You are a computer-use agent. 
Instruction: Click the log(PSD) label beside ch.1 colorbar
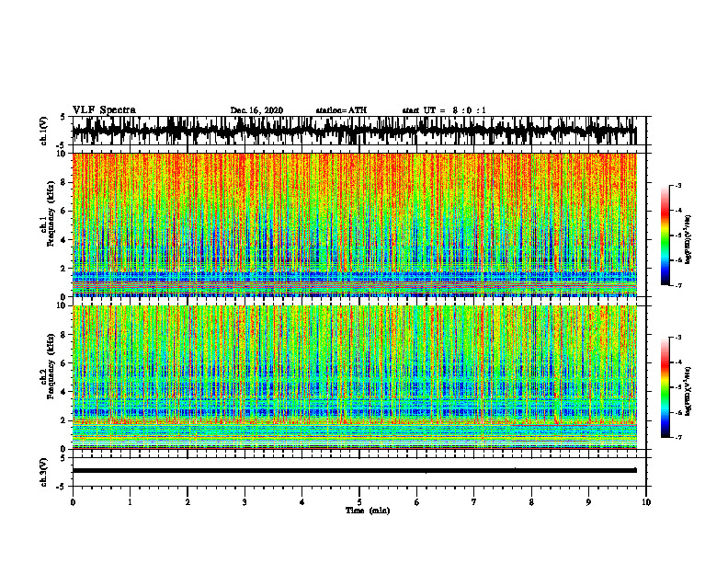tap(688, 239)
